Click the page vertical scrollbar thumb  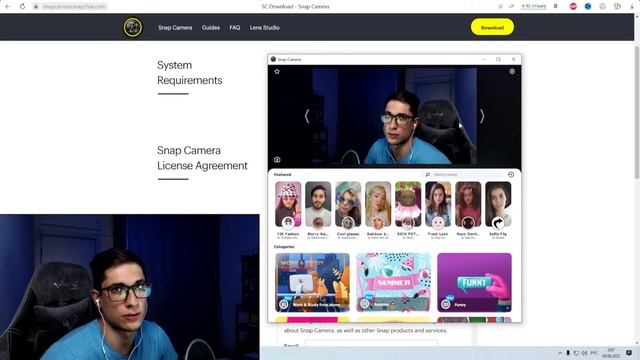(637, 112)
